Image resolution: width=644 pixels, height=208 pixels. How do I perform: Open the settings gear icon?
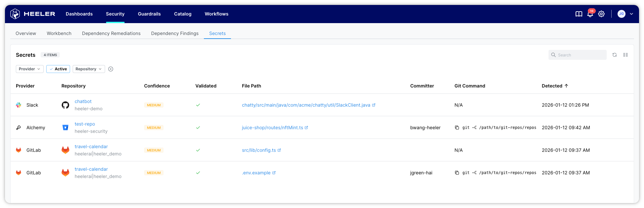[601, 14]
